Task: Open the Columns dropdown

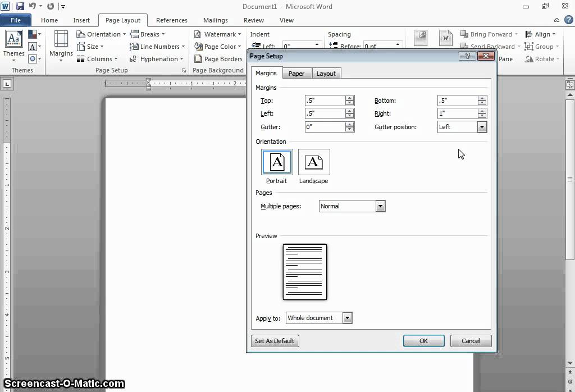Action: pos(97,58)
